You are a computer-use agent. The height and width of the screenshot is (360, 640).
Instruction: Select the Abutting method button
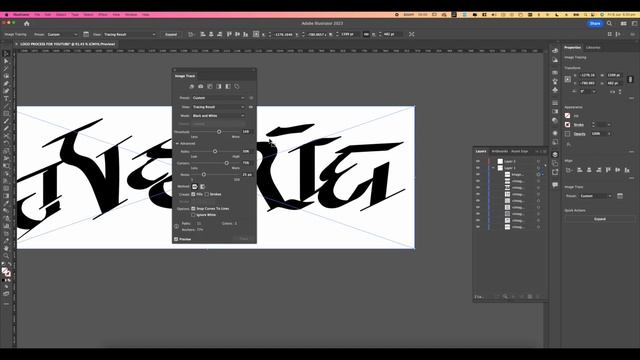coord(195,186)
